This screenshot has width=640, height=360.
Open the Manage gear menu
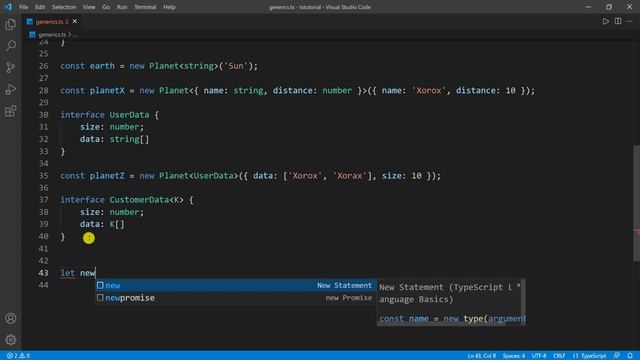pos(11,340)
